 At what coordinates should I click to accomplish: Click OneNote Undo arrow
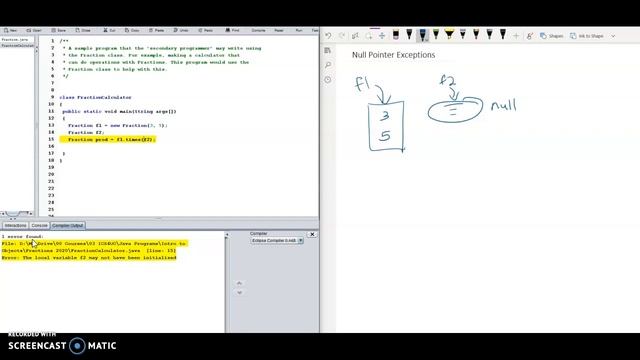point(328,36)
